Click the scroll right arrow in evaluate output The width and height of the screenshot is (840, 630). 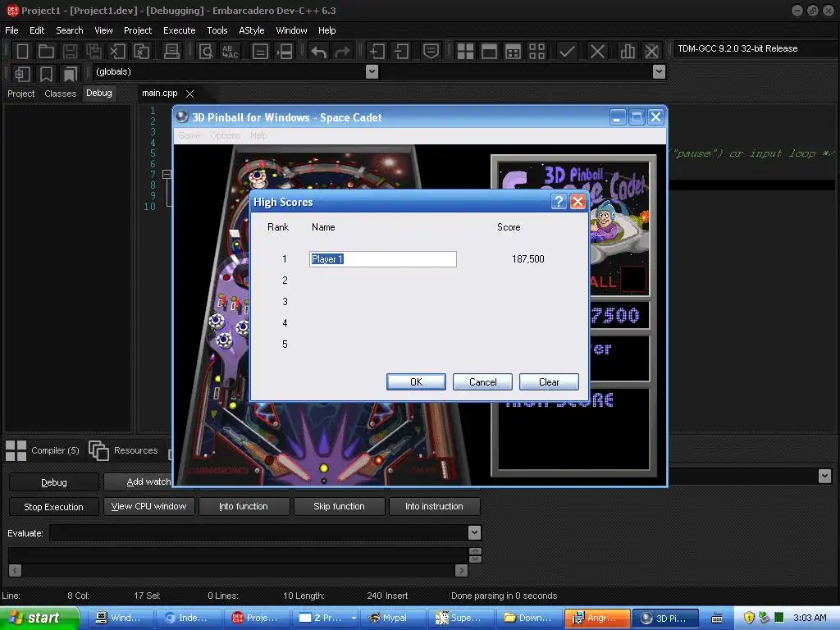(461, 571)
